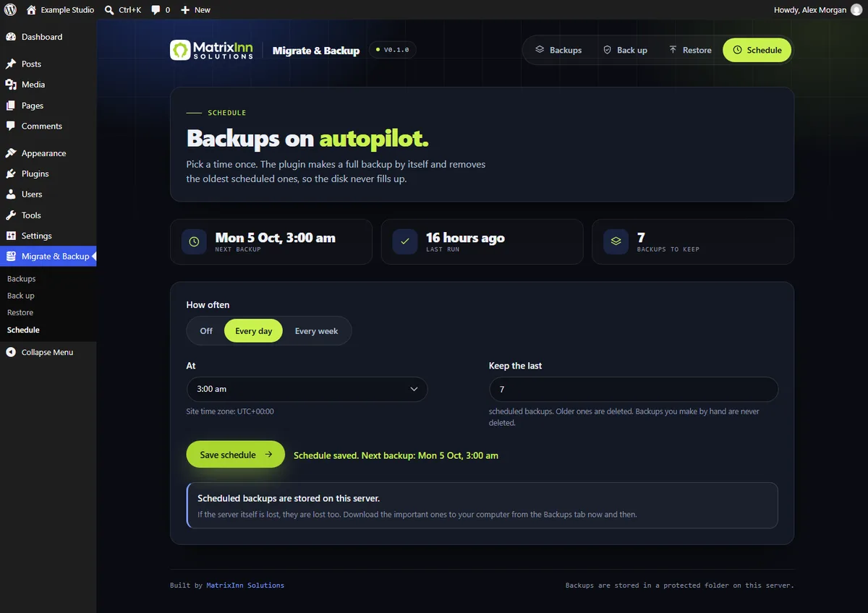Click Scheduled backups are stored notice title

289,498
